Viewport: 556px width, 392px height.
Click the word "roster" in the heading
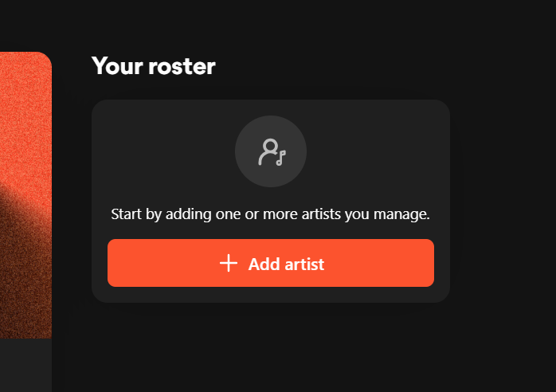pyautogui.click(x=181, y=66)
